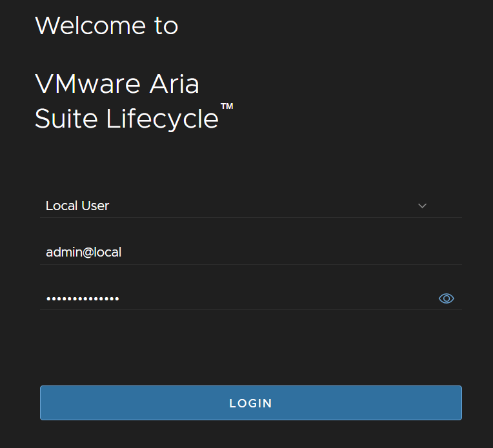Click the trademark symbol after Lifecycle
Image resolution: width=493 pixels, height=448 pixels.
pyautogui.click(x=226, y=106)
